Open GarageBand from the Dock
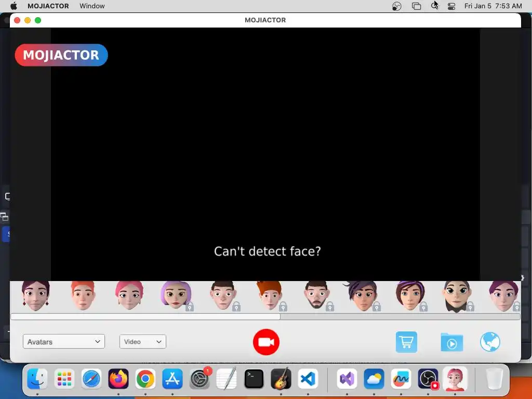 coord(281,379)
